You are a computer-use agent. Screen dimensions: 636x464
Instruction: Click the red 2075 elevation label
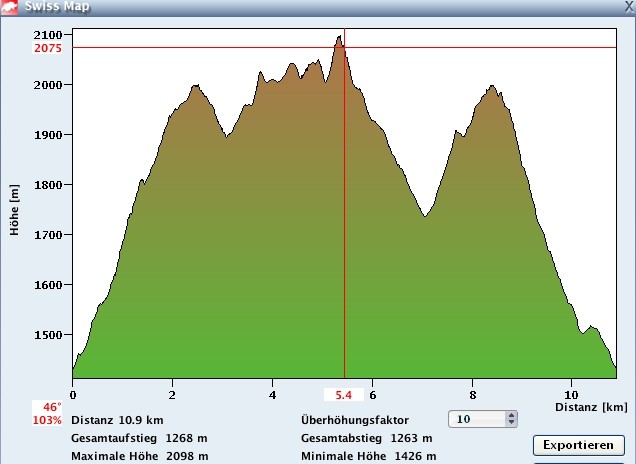pyautogui.click(x=48, y=48)
